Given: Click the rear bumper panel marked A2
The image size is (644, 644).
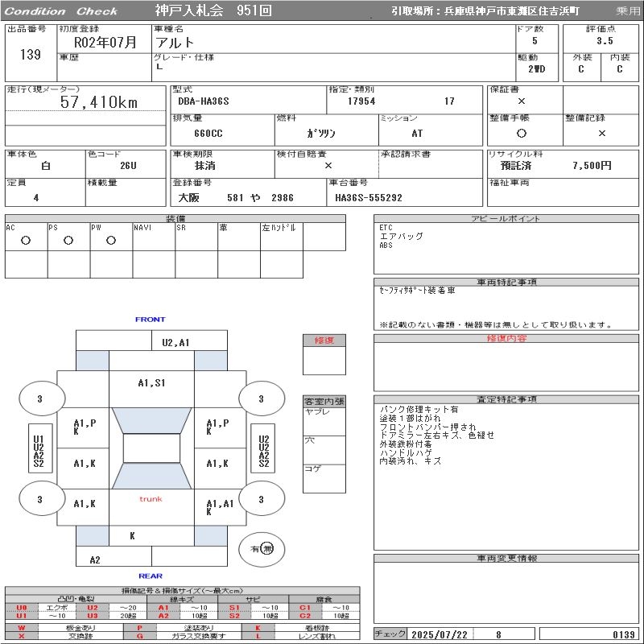Looking at the screenshot, I should (x=95, y=559).
